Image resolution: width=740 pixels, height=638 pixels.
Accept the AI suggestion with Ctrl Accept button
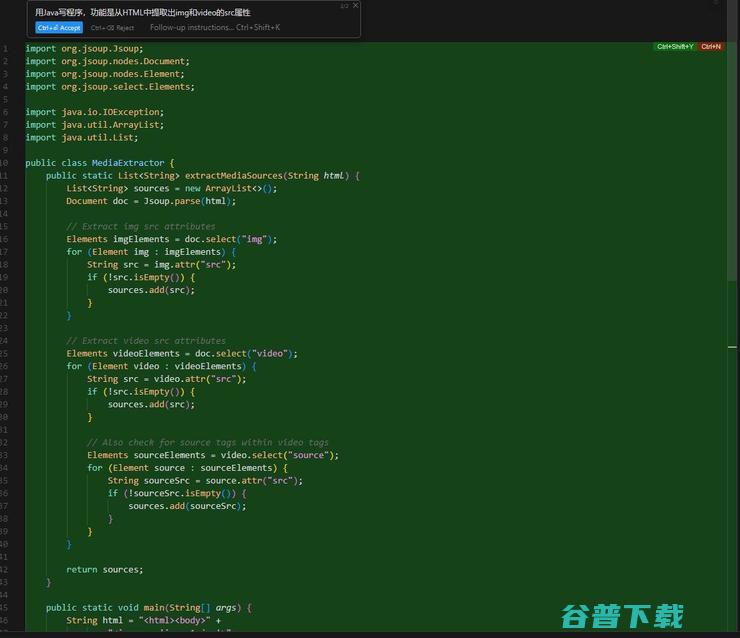point(59,28)
